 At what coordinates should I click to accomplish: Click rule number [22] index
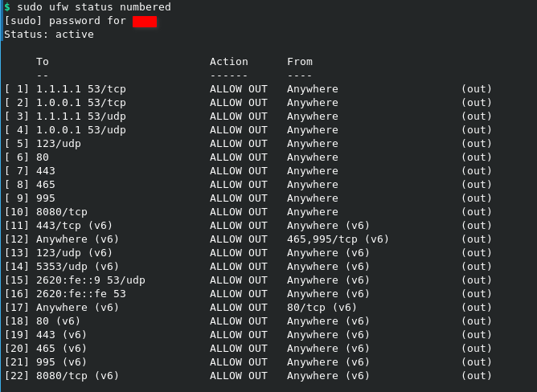tap(16, 376)
